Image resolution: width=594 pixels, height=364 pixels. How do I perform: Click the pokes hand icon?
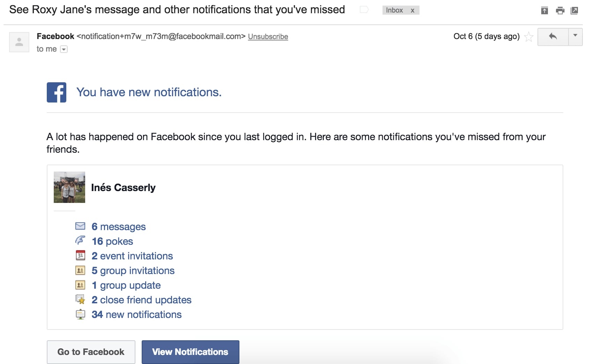(x=80, y=241)
